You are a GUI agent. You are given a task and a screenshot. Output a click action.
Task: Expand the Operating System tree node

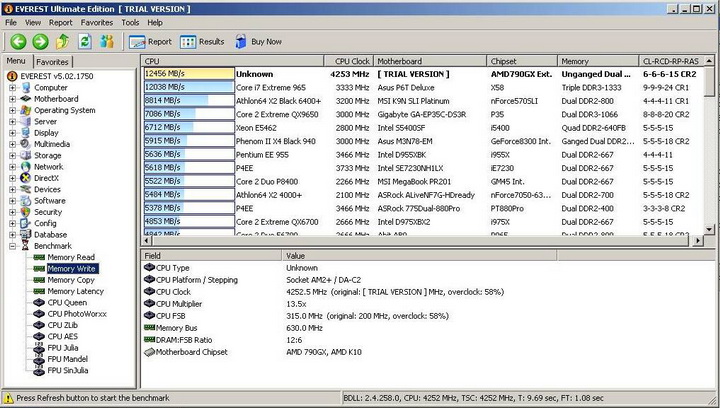12,110
